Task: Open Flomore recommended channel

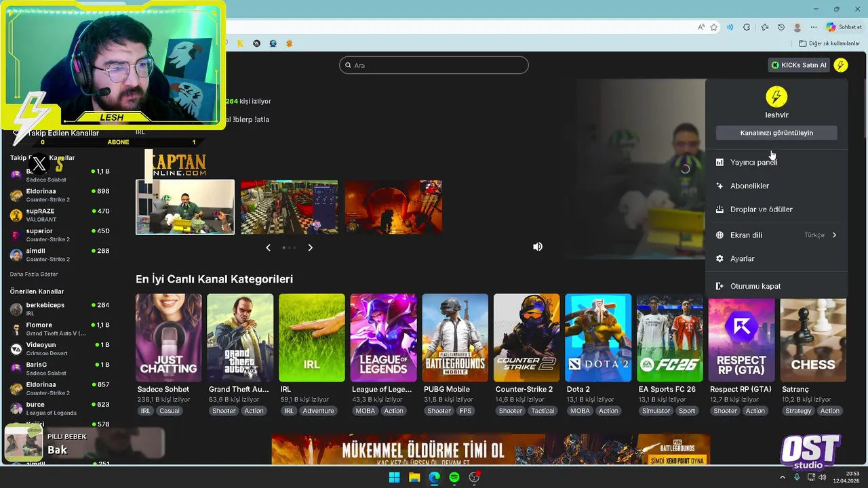Action: 60,329
